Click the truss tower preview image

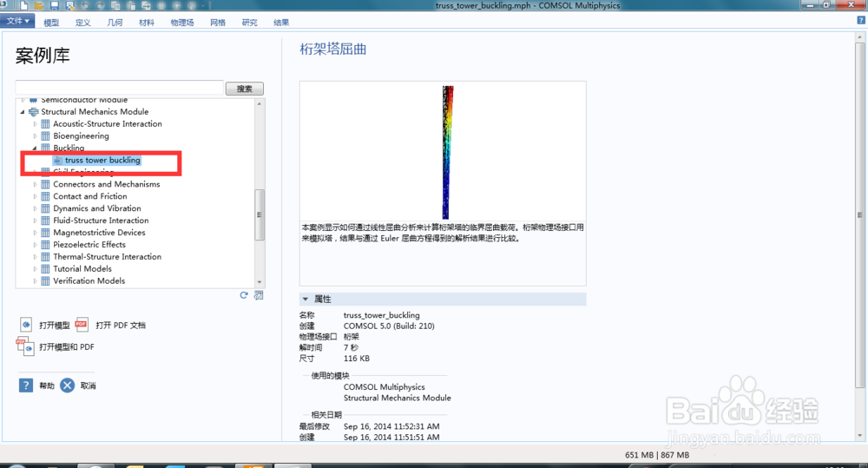coord(448,152)
